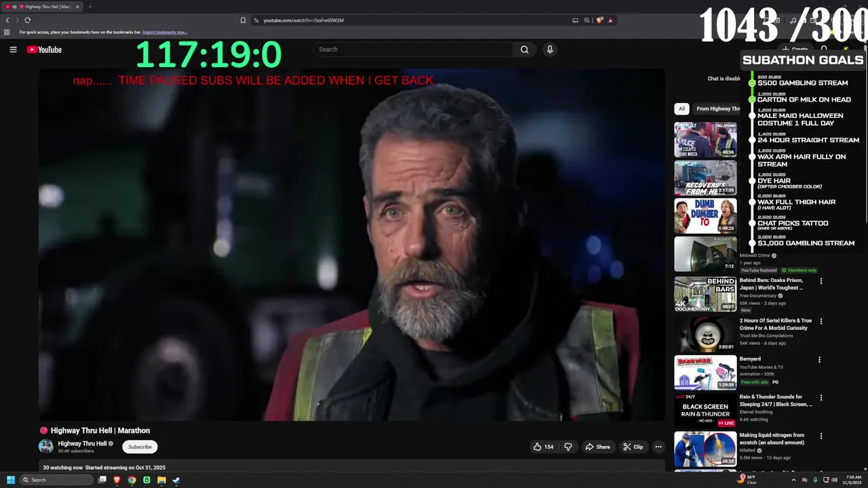Viewport: 868px width, 488px height.
Task: Bookmark this page with bookmark icon
Action: (243, 20)
